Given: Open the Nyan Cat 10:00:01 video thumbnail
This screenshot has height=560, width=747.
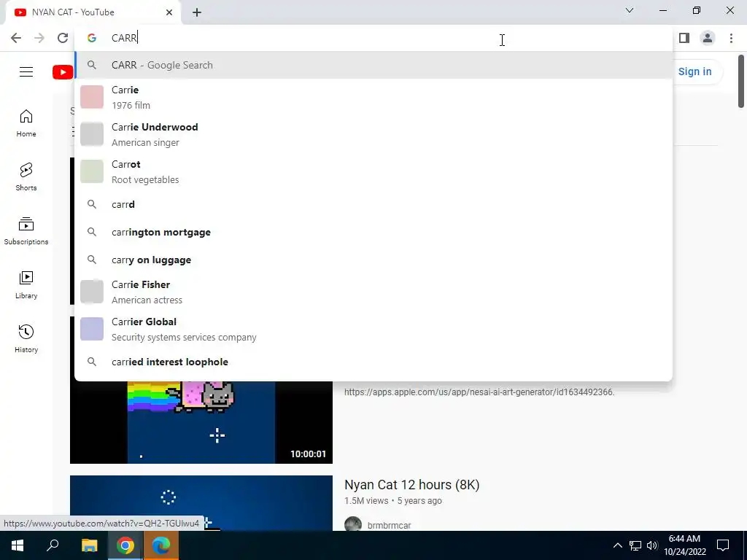Looking at the screenshot, I should (x=201, y=422).
